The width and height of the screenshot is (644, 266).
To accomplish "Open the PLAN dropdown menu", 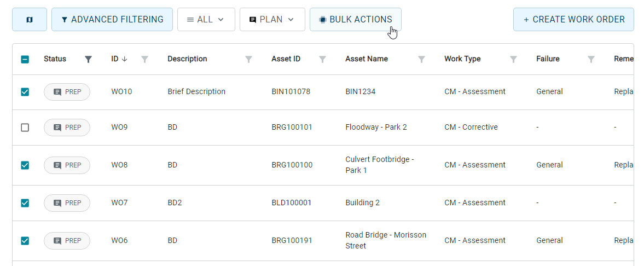I will (272, 19).
